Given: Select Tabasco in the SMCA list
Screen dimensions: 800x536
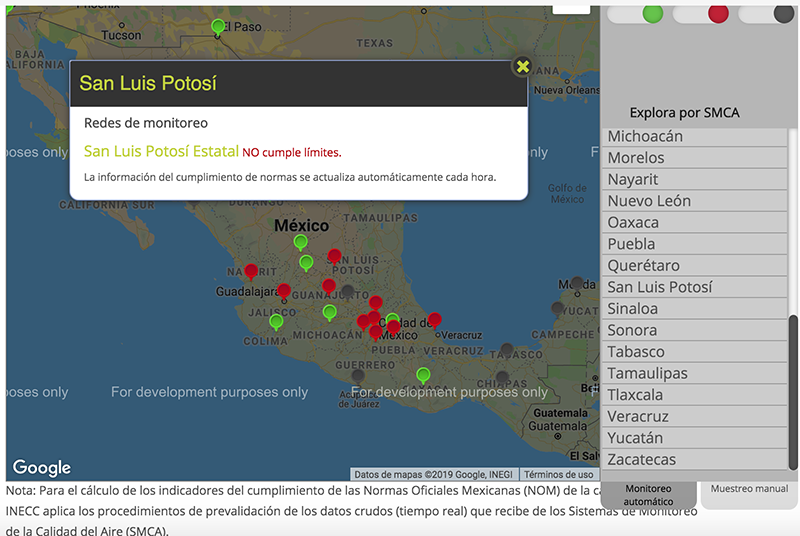Looking at the screenshot, I should coord(694,352).
